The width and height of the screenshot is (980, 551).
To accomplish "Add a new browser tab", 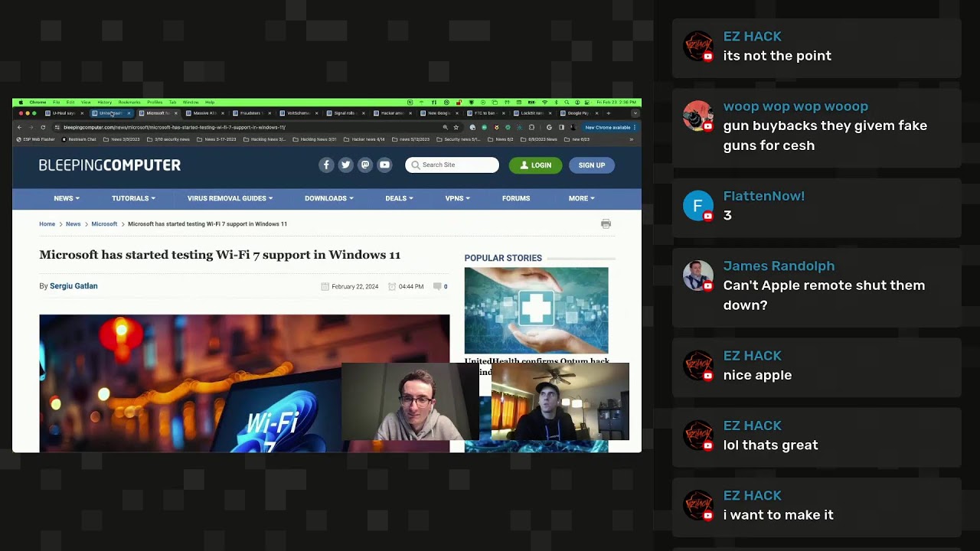I will [x=608, y=113].
